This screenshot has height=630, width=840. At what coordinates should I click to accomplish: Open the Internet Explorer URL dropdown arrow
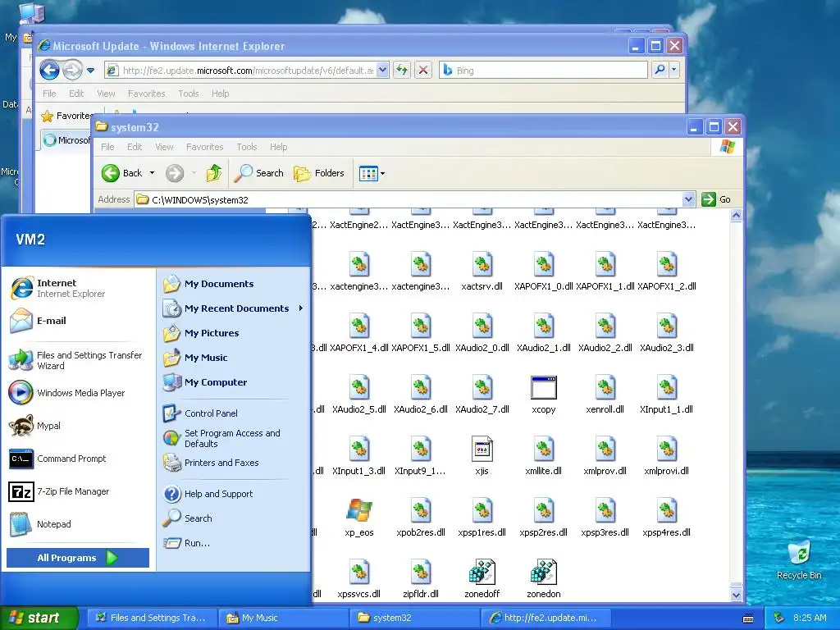[x=382, y=71]
